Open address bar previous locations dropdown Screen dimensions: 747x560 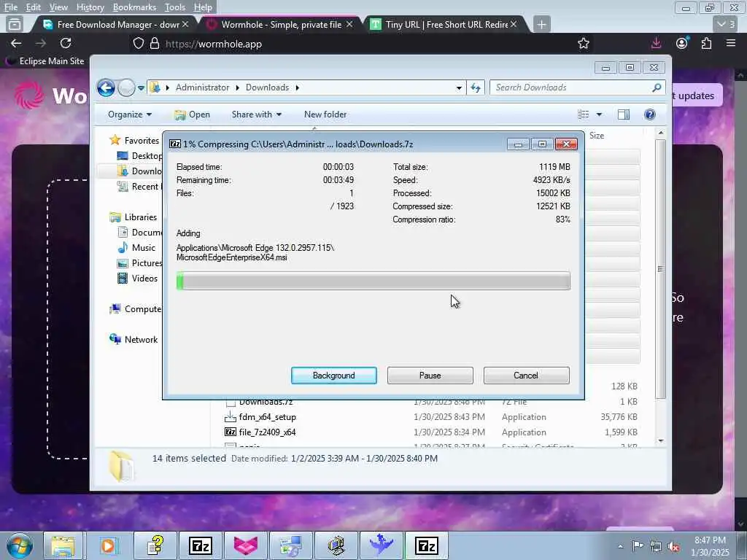459,88
